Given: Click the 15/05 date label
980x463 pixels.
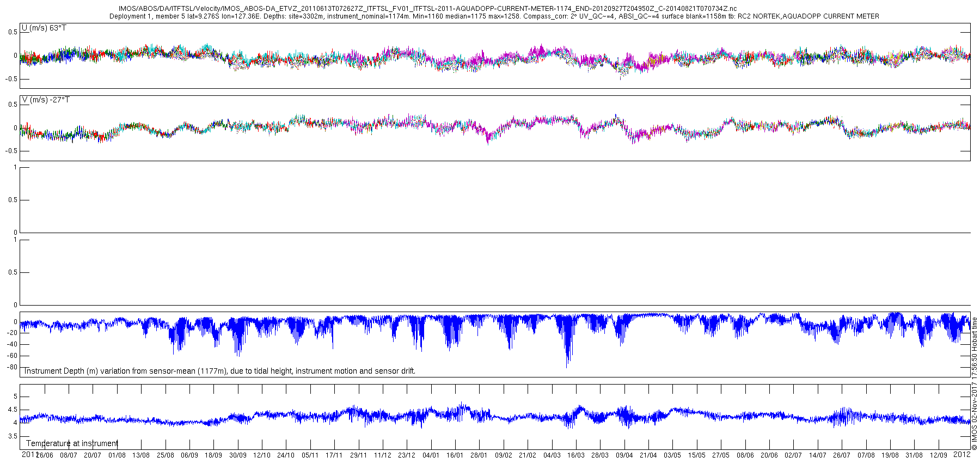Looking at the screenshot, I should click(x=697, y=455).
